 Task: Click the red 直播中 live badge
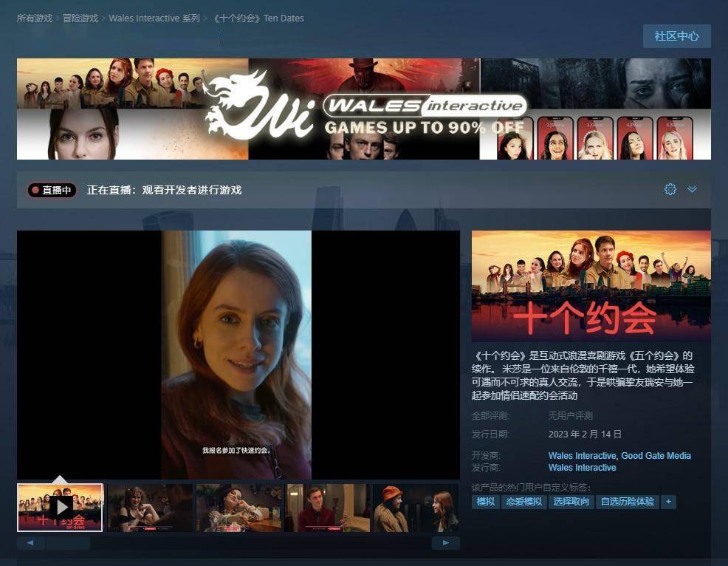coord(52,190)
